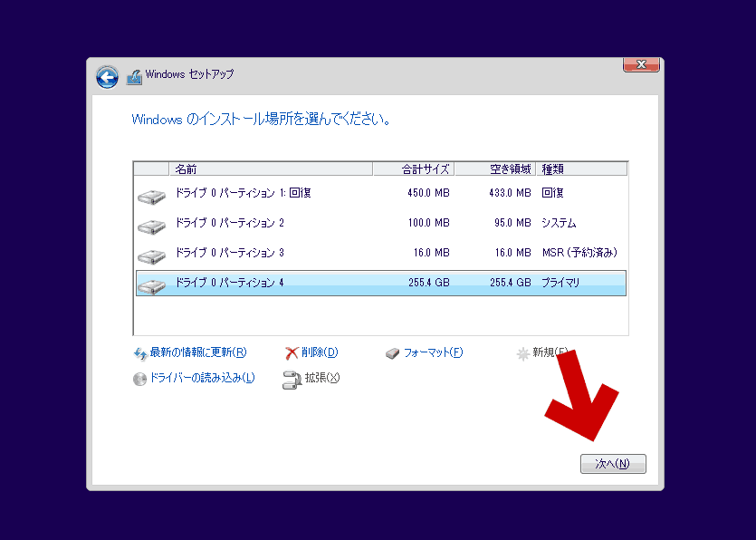Click the refresh icon beside 最新の情報に更新
The image size is (756, 540).
(x=140, y=353)
